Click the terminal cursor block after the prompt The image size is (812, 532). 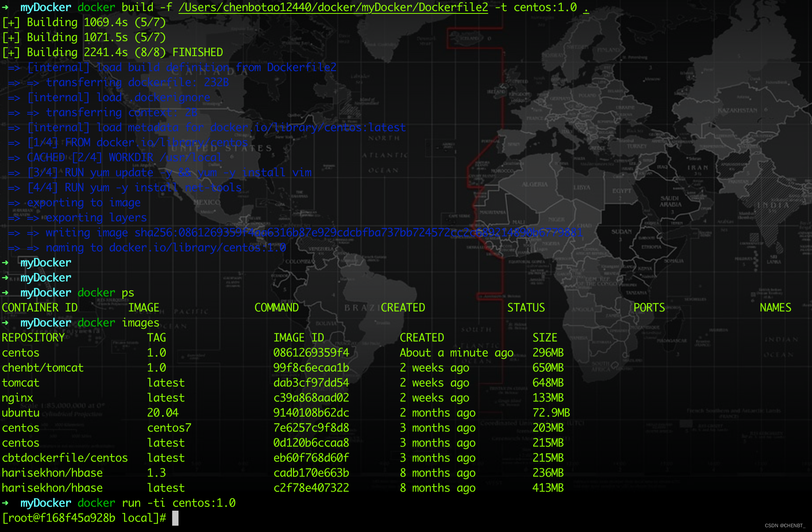click(175, 518)
